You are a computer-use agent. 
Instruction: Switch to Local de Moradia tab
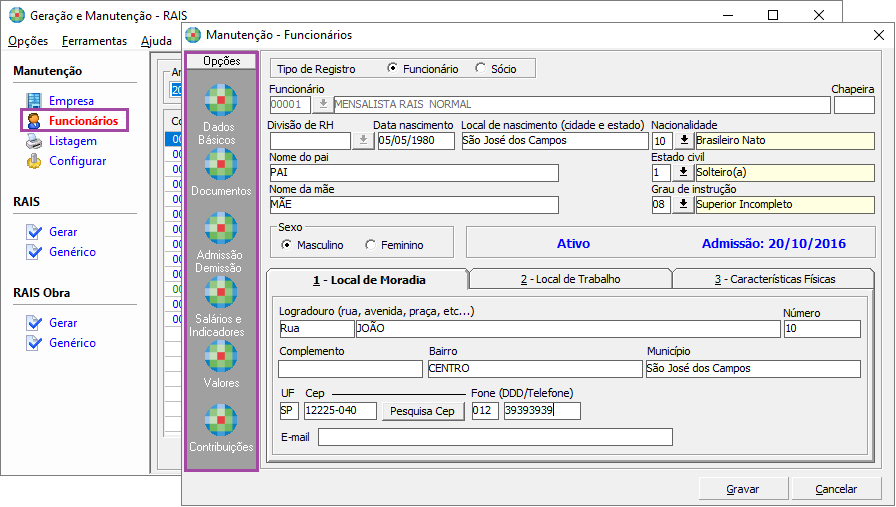tap(368, 280)
